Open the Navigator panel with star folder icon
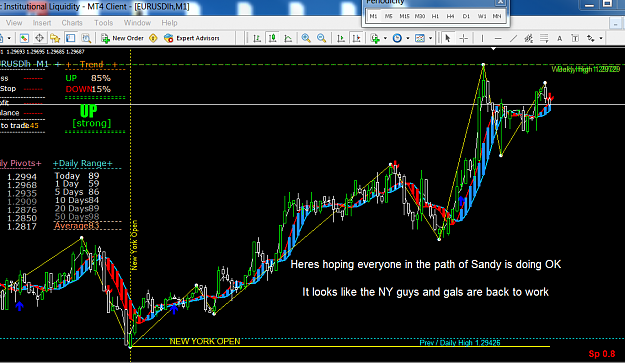The height and width of the screenshot is (363, 625). (55, 38)
